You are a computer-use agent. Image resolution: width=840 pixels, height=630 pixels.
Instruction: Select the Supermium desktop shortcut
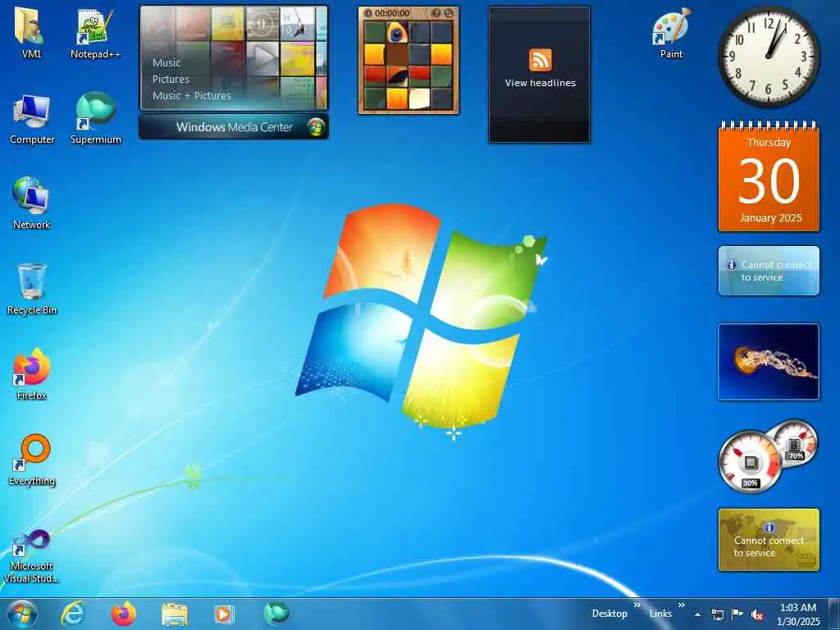point(96,119)
